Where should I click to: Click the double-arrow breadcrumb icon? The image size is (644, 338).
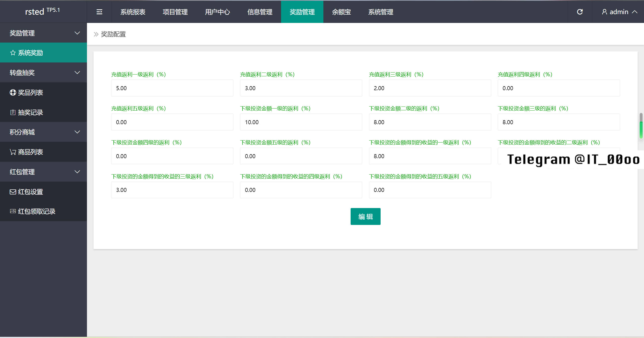(x=96, y=34)
